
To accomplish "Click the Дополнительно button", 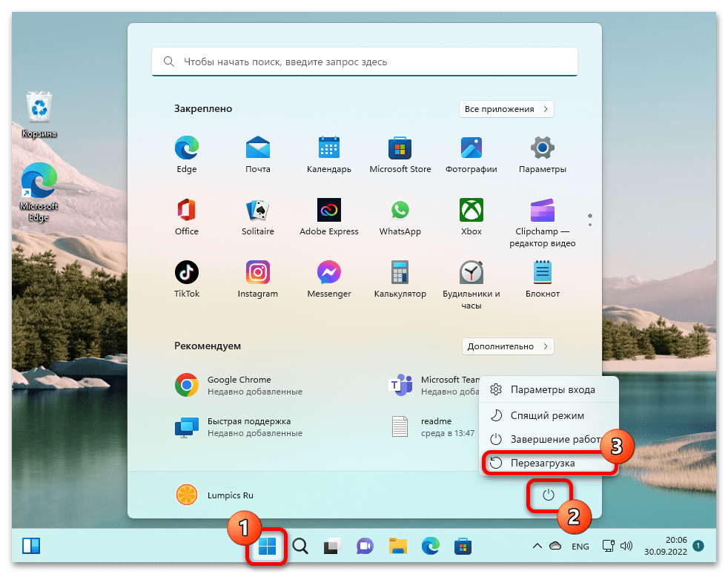I will tap(508, 346).
